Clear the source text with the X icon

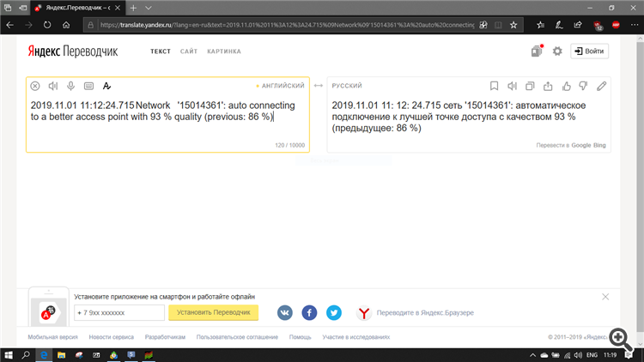pyautogui.click(x=35, y=86)
